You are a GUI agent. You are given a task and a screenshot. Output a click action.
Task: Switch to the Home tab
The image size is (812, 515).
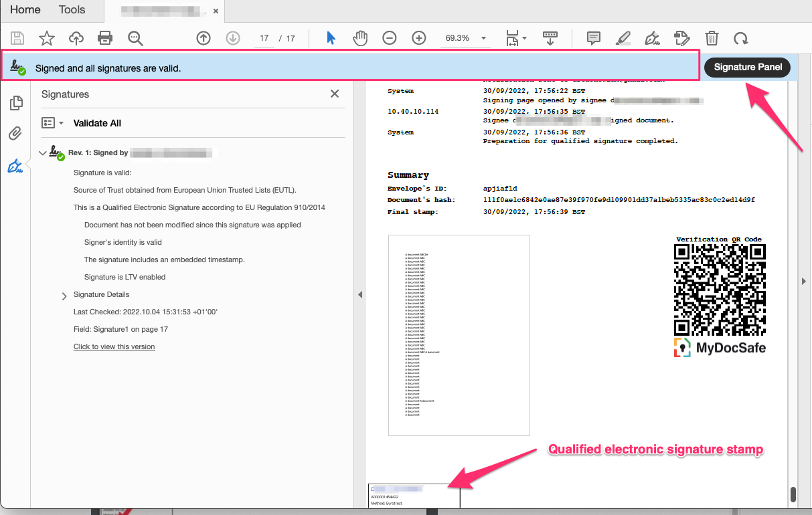(25, 10)
